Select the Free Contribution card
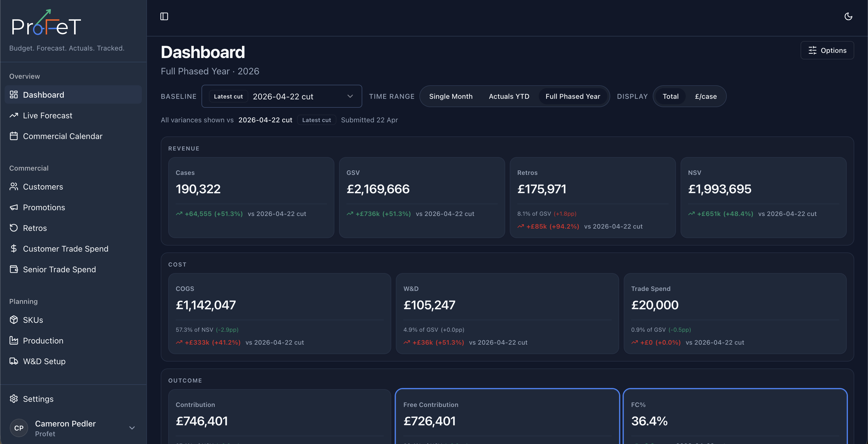This screenshot has height=444, width=868. [507, 416]
